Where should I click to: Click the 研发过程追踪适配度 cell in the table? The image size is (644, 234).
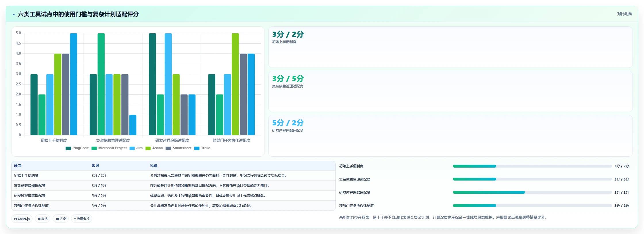pyautogui.click(x=30, y=196)
